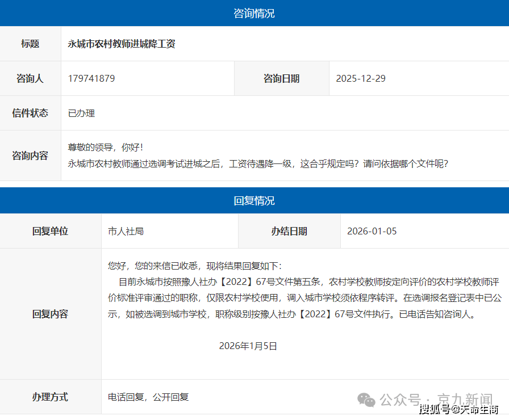Click the 已办理 status value
Viewport: 509px width, 420px height.
81,113
